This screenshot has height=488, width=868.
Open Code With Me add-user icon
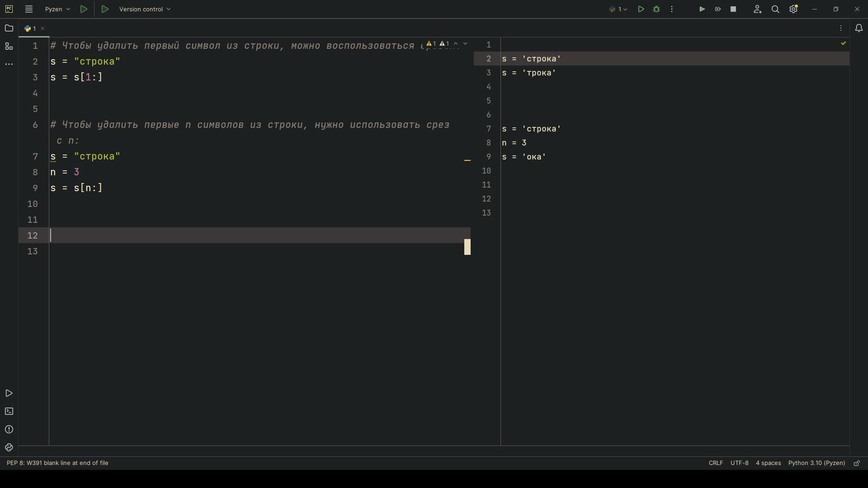(758, 9)
